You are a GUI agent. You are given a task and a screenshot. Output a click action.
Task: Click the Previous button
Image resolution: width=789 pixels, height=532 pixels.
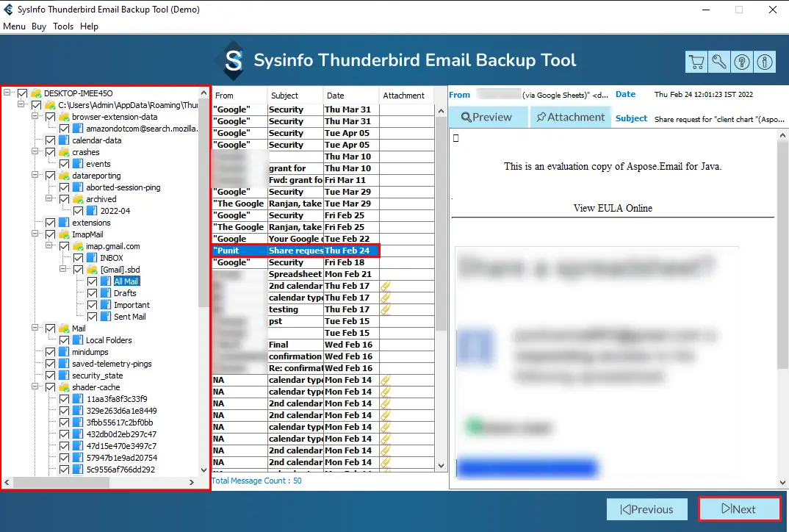pos(646,509)
